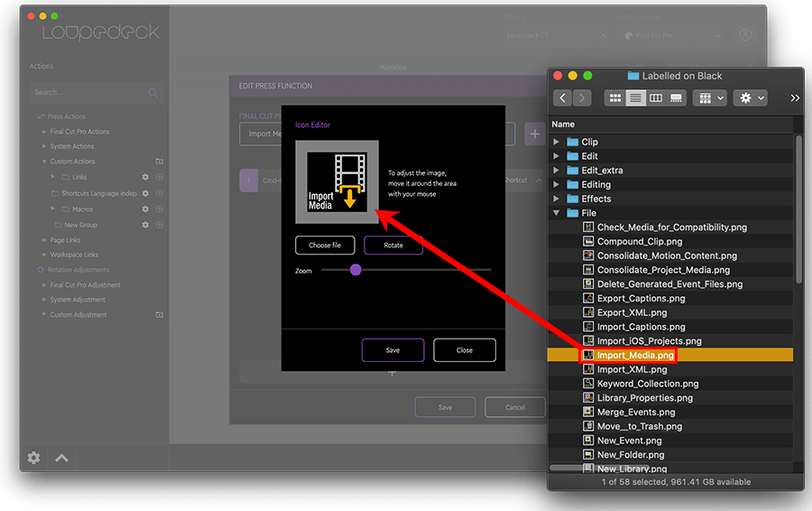This screenshot has height=511, width=812.
Task: Select Merge_Events.png file icon
Action: 587,412
